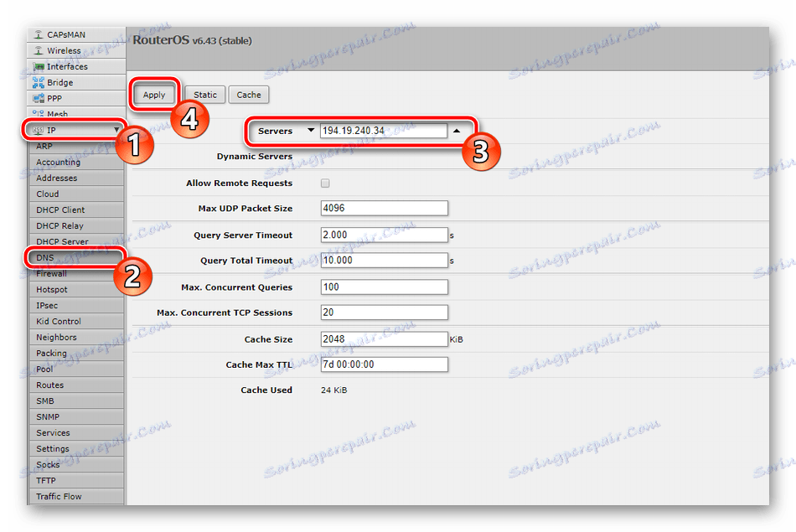
Task: Toggle the Allow Remote Requests checkbox
Action: pyautogui.click(x=325, y=183)
